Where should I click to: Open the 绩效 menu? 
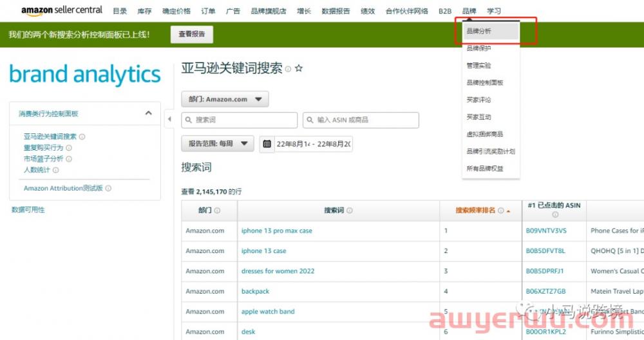click(x=368, y=11)
